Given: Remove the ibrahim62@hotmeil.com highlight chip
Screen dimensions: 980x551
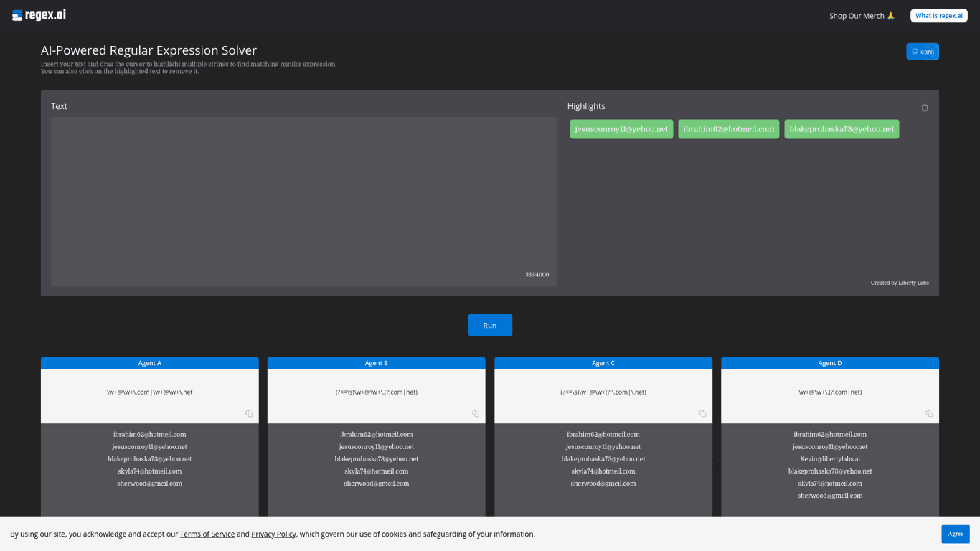Looking at the screenshot, I should (x=728, y=129).
